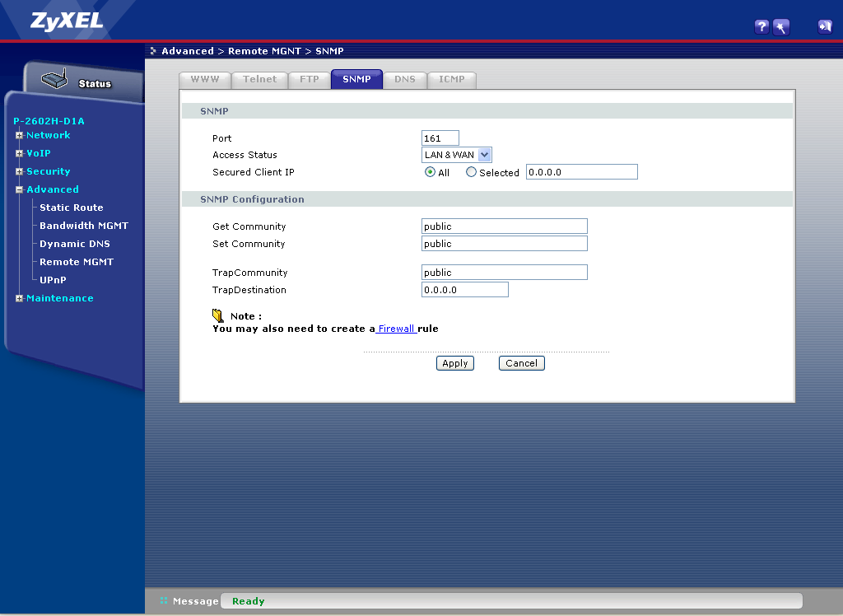The width and height of the screenshot is (843, 616).
Task: Switch to the FTP tab
Action: pos(310,80)
